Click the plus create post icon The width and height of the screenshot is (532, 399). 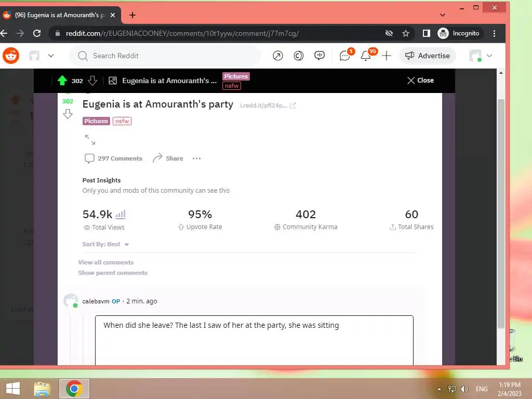[x=386, y=56]
